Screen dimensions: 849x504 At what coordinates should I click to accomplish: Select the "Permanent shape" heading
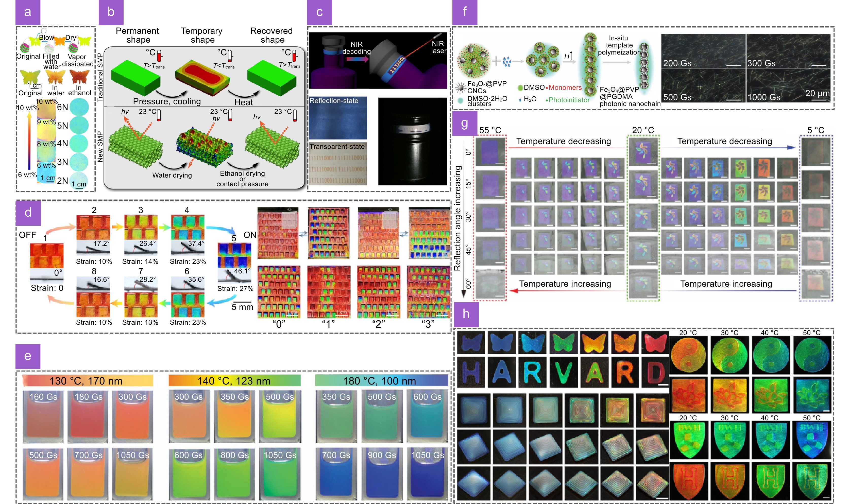pos(138,35)
